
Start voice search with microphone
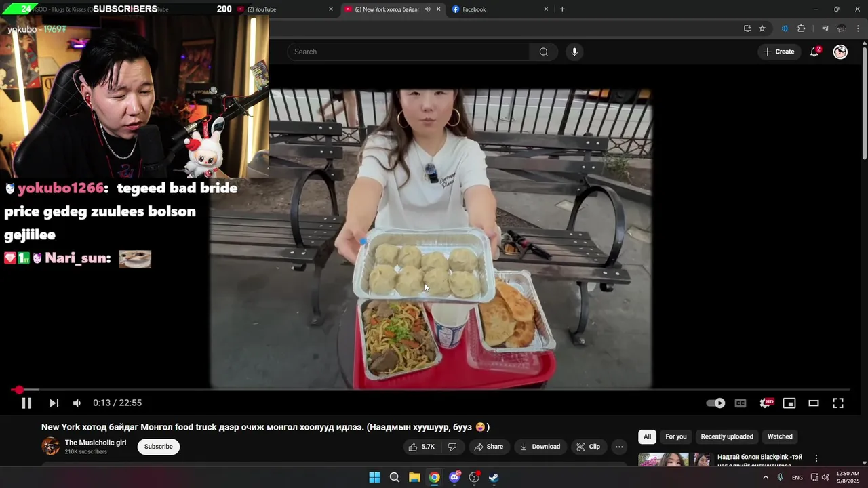coord(574,52)
